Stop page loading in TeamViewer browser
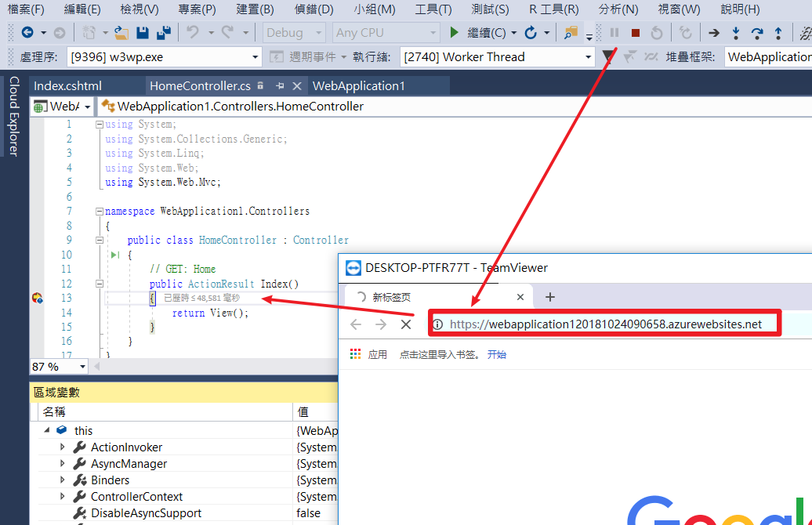 click(406, 324)
